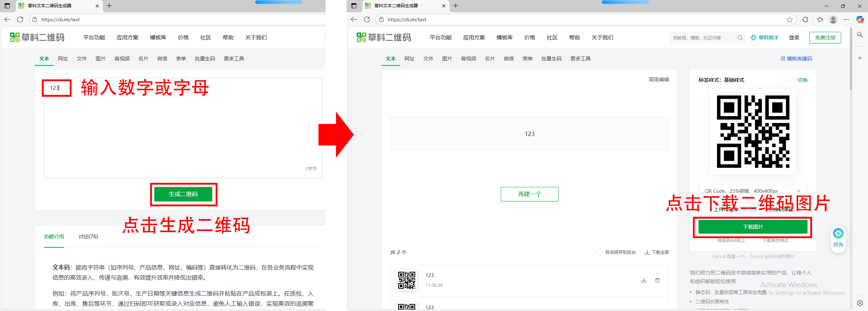Image resolution: width=868 pixels, height=311 pixels.
Task: Launch the Copilot icon in the browser toolbar
Action: pos(860,20)
